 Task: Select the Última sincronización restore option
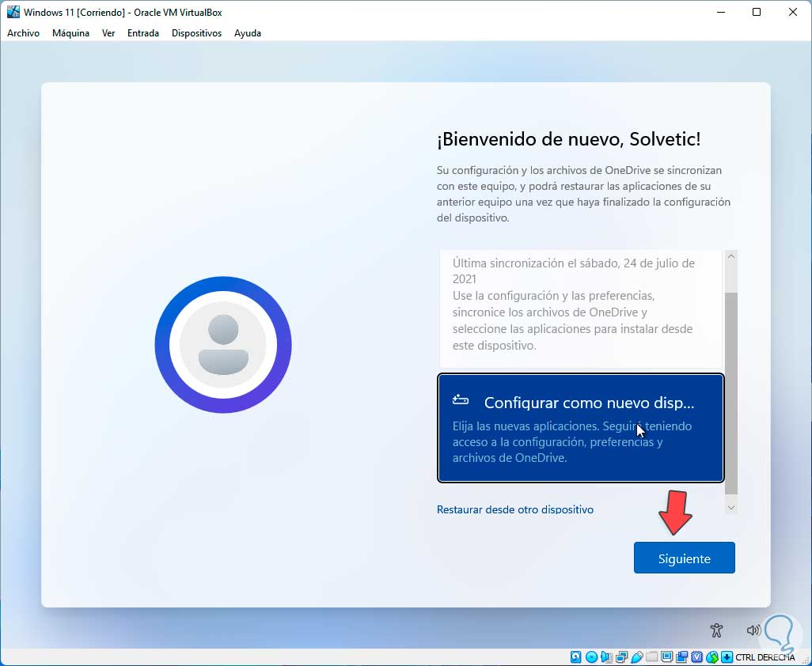(581, 309)
